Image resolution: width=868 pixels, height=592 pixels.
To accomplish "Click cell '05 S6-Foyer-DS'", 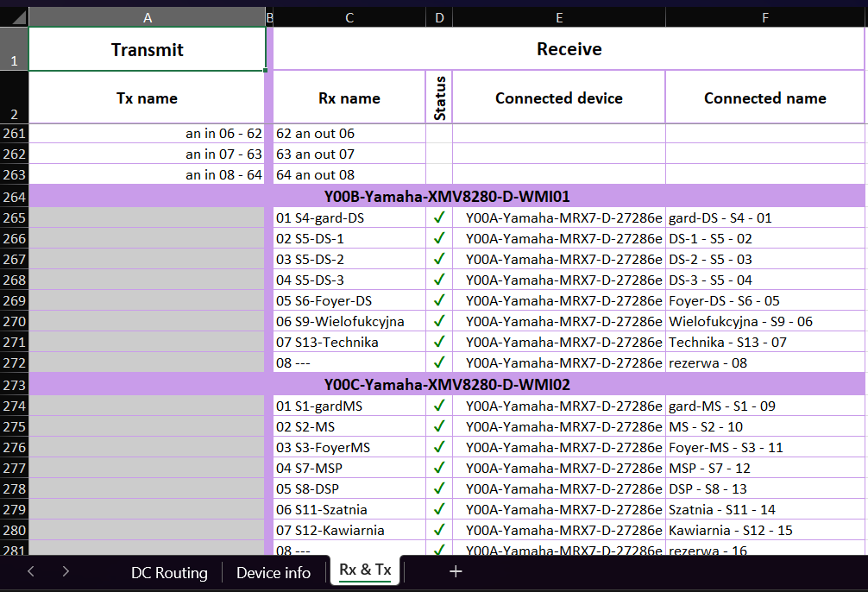I will pyautogui.click(x=349, y=300).
